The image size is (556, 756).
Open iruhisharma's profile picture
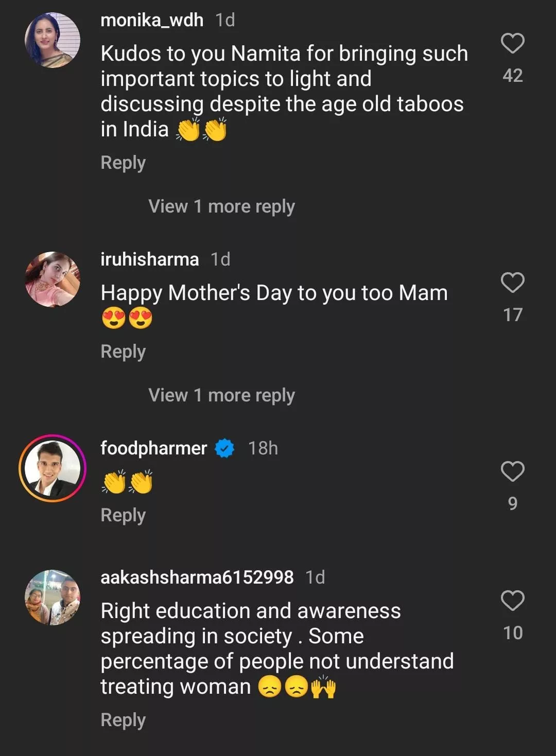pos(53,279)
